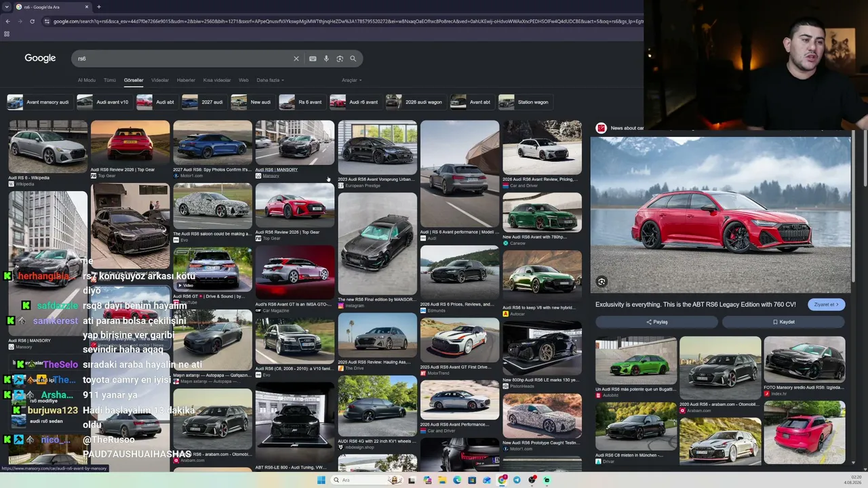
Task: Click the taskbar Ara search box
Action: [x=366, y=480]
